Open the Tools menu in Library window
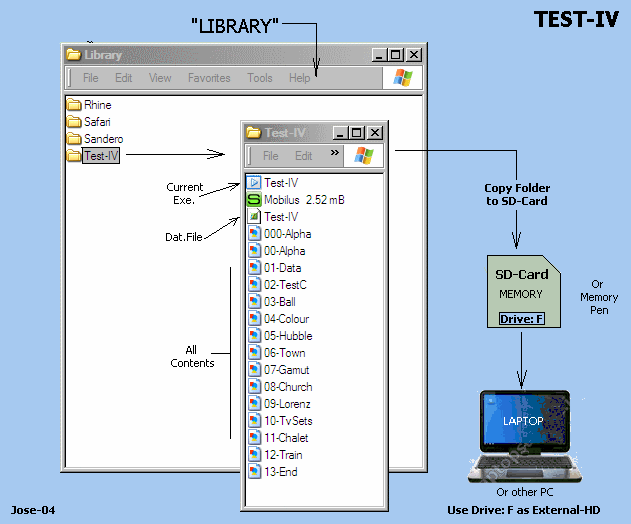 (x=260, y=78)
